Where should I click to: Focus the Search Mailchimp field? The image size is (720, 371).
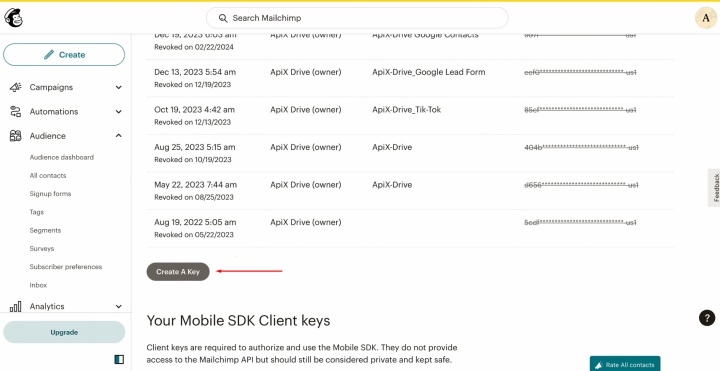click(357, 18)
